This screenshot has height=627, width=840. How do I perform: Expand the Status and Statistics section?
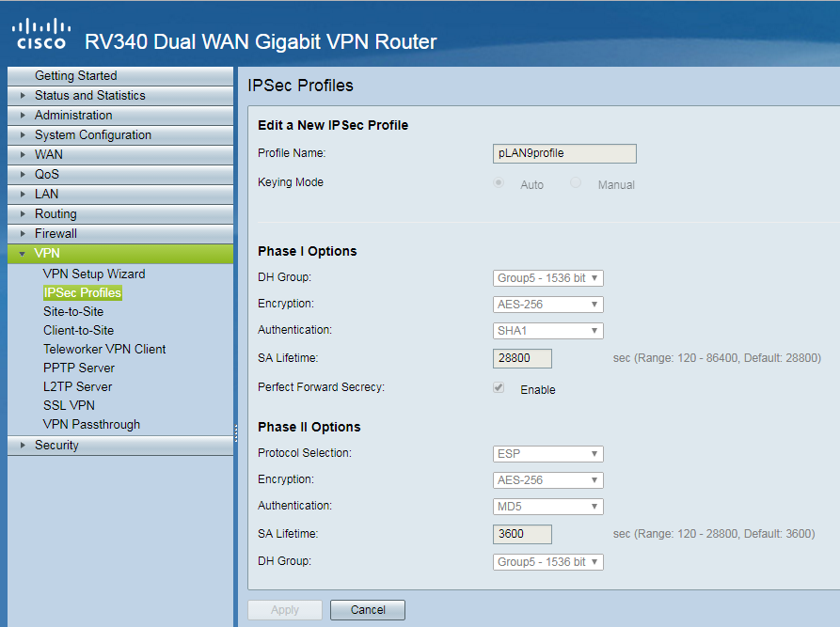pos(92,95)
